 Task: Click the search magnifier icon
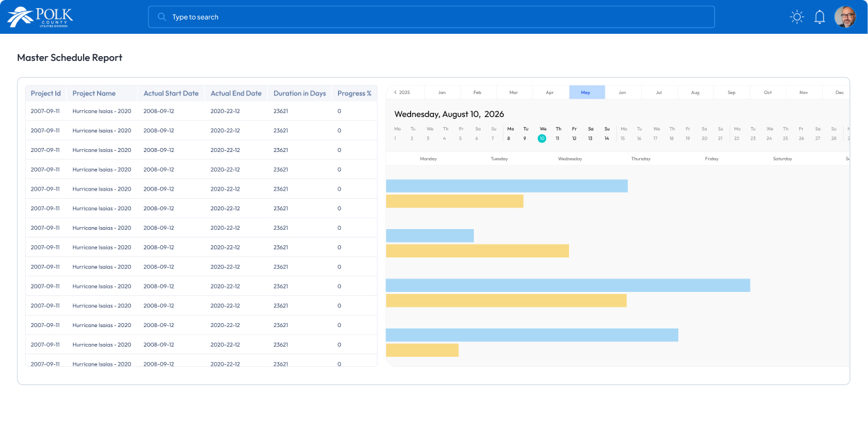[162, 17]
